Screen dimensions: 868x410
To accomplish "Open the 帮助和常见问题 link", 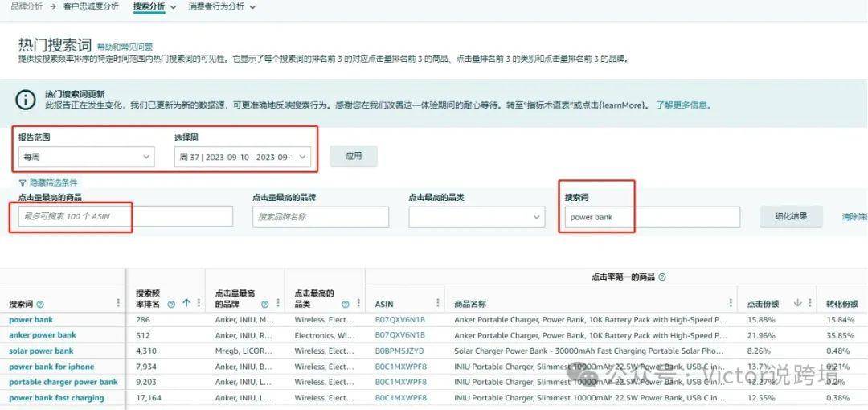I will (x=125, y=47).
